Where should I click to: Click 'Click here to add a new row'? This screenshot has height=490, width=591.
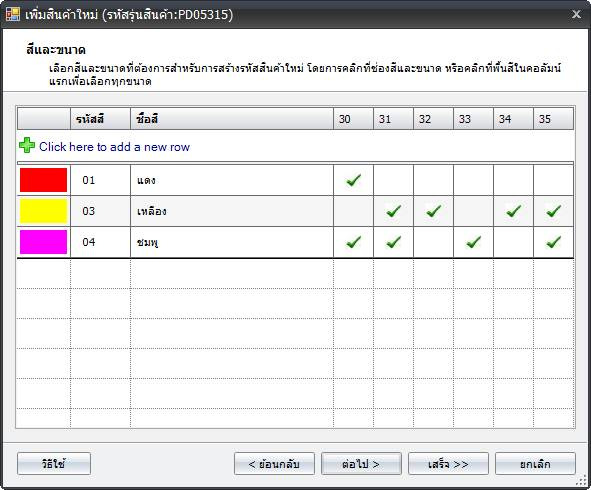pos(114,147)
